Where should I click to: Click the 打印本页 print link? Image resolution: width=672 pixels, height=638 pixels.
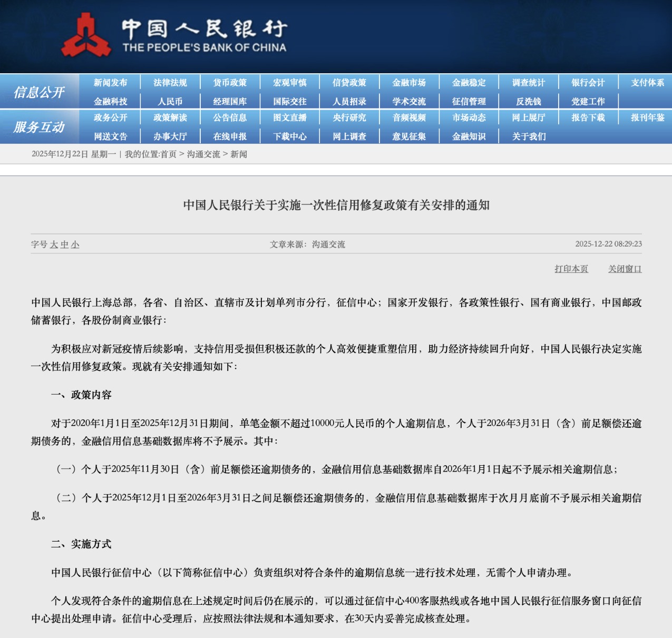pyautogui.click(x=571, y=269)
